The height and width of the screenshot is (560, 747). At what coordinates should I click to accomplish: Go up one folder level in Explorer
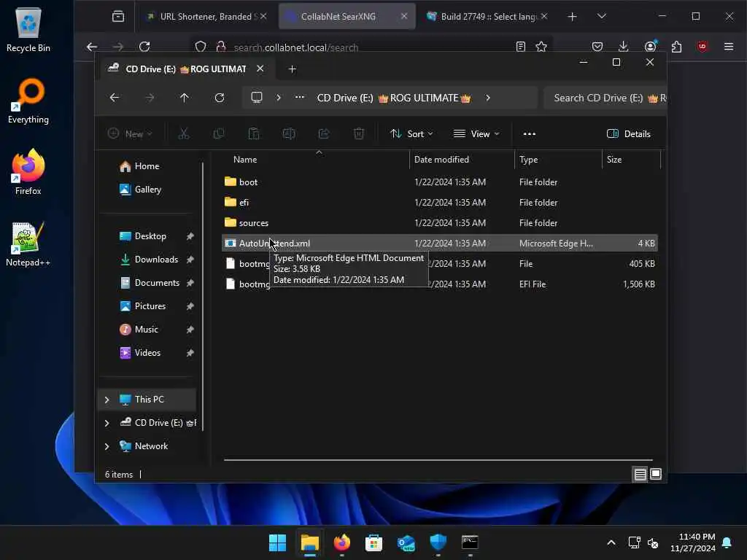185,98
